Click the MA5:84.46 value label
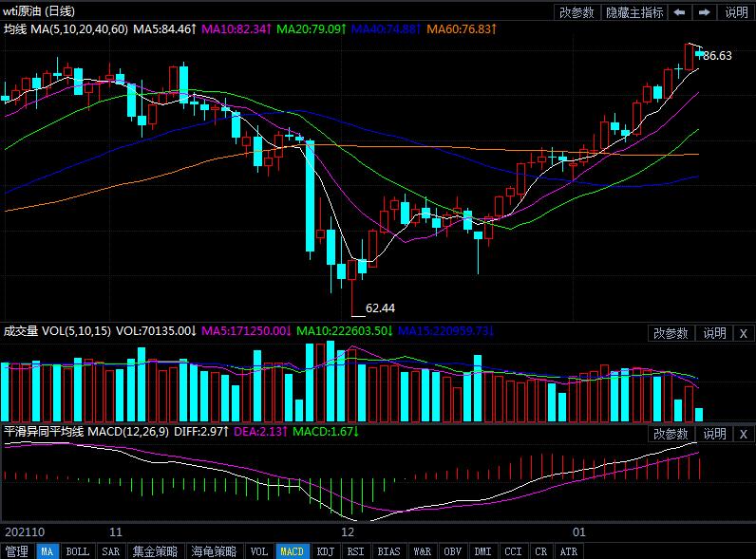The image size is (756, 559). click(164, 28)
